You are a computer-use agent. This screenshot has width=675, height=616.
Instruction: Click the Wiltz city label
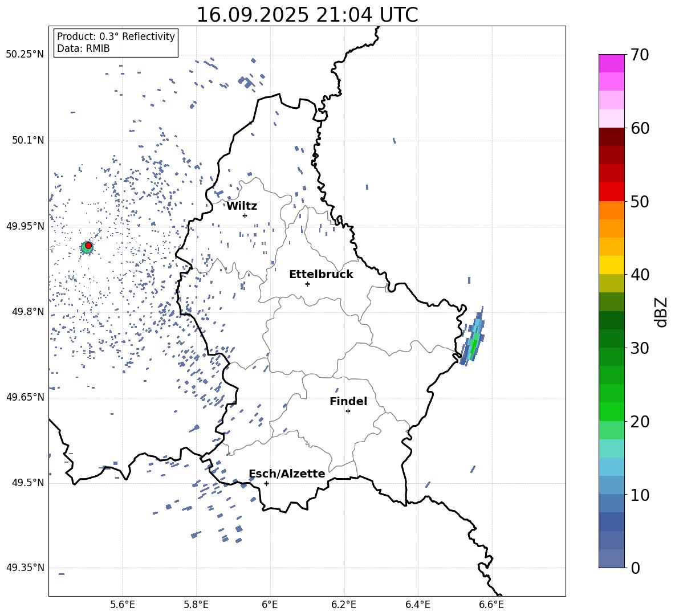point(242,206)
